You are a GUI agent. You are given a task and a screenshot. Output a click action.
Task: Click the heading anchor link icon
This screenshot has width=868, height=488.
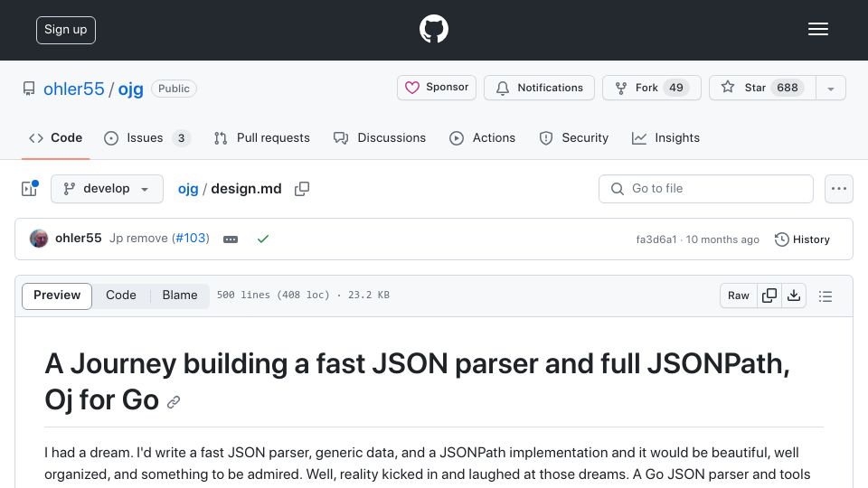point(174,402)
